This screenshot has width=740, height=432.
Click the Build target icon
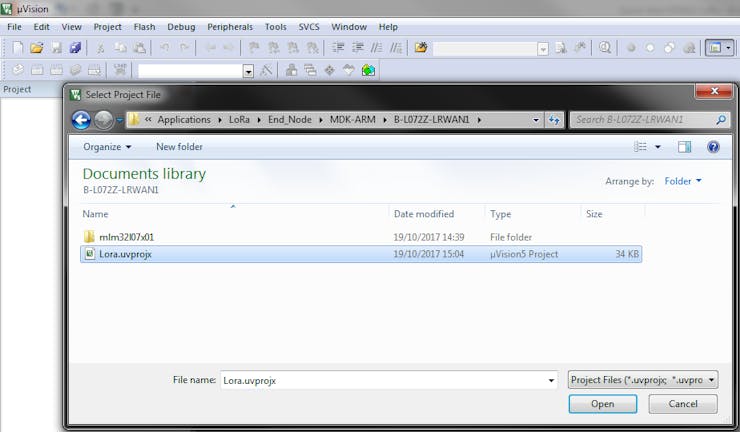[x=37, y=70]
